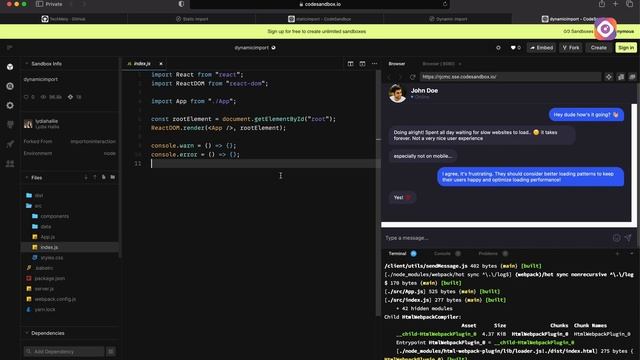
Task: Click the upload files icon in Files header
Action: click(x=95, y=177)
